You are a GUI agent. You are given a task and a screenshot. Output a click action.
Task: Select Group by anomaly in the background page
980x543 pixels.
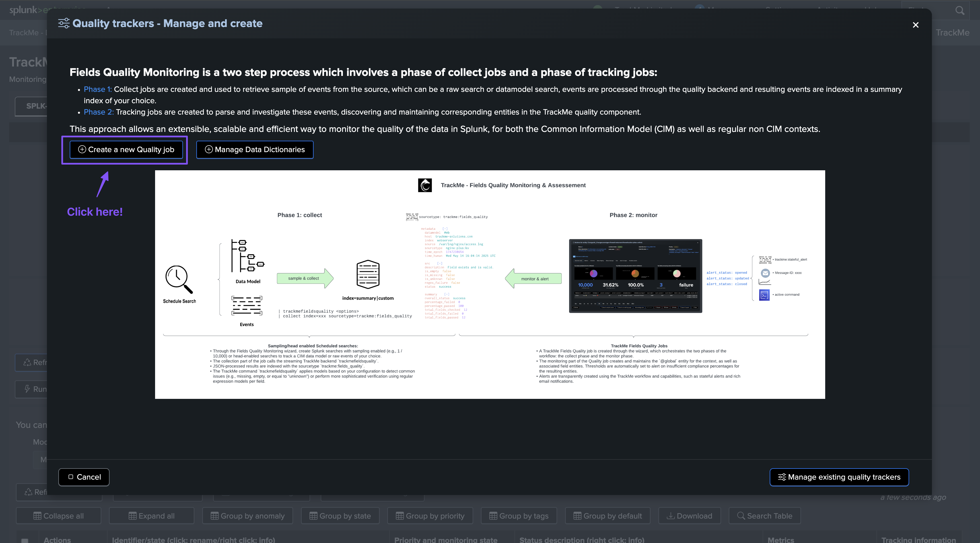tap(248, 516)
